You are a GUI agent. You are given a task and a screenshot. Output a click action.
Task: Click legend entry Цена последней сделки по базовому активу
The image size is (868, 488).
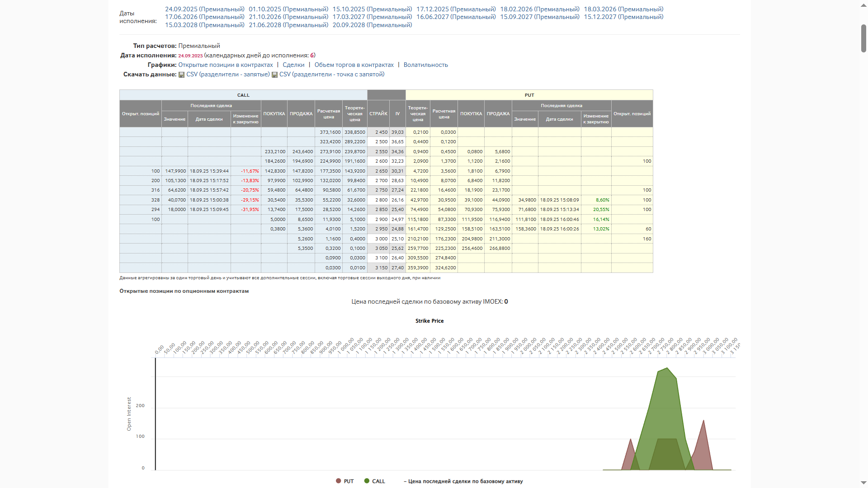[463, 481]
